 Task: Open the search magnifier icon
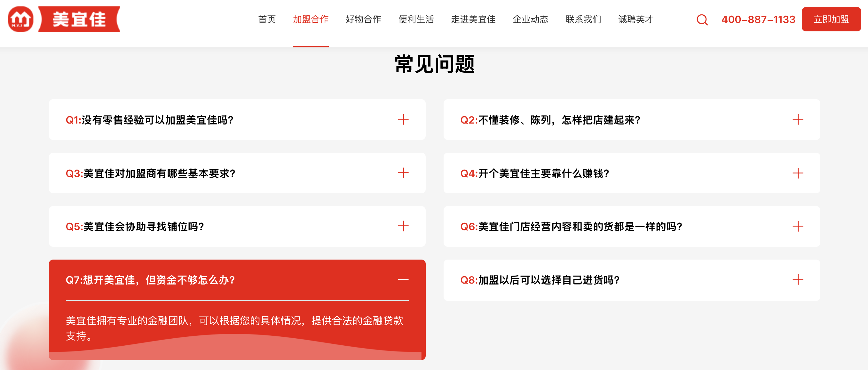(x=702, y=20)
